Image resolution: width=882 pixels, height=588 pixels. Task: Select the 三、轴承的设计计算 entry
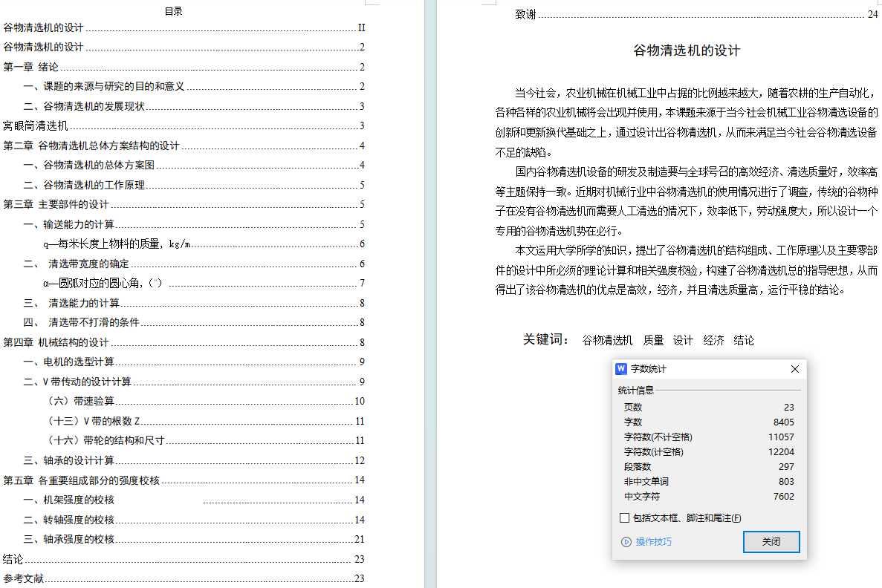[x=68, y=460]
